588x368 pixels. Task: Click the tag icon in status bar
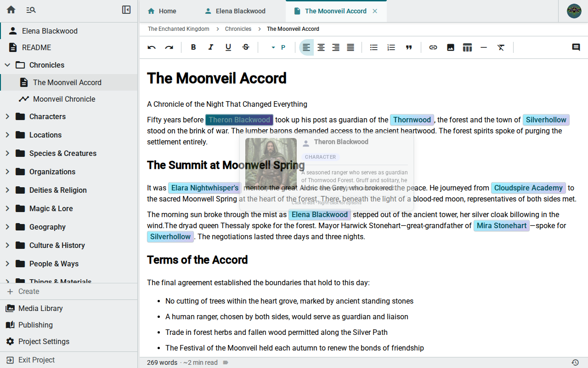[226, 362]
